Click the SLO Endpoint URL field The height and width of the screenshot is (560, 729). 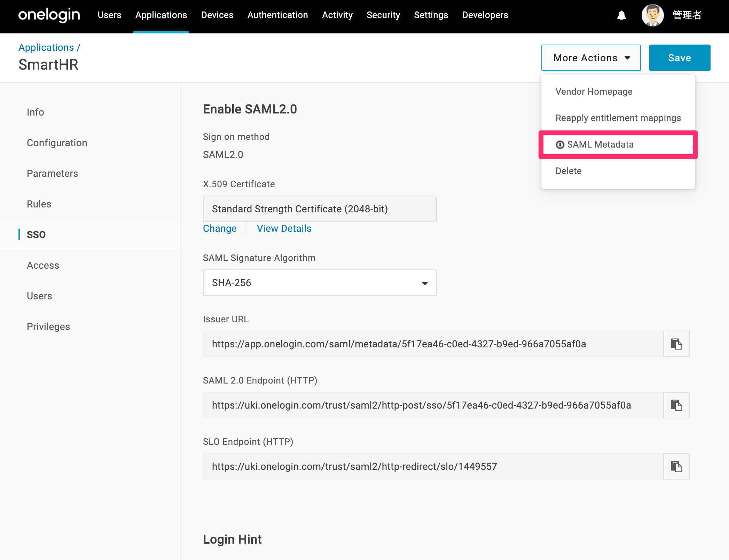tap(433, 466)
